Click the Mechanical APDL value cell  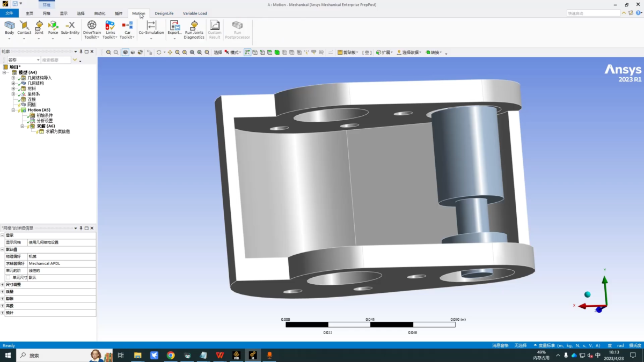tap(62, 264)
